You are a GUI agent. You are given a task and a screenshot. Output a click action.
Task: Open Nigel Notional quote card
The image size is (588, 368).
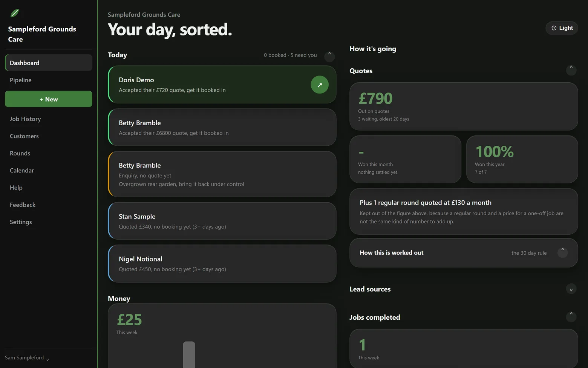222,263
